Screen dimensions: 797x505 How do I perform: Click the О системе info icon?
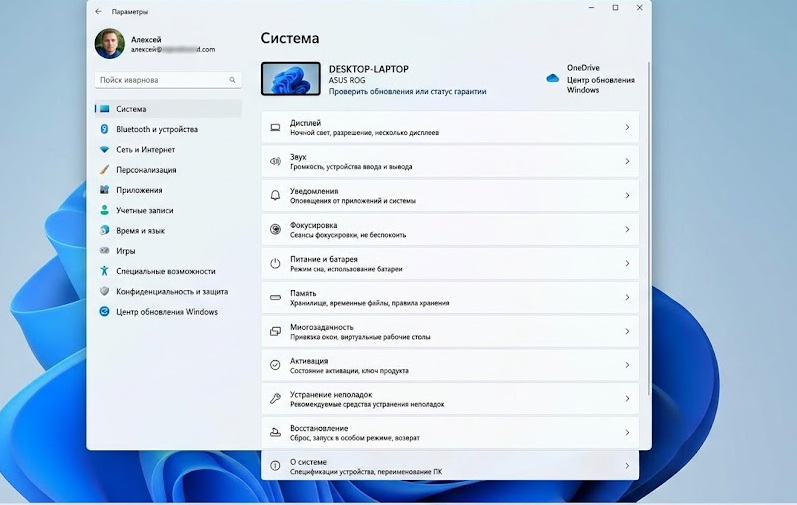[275, 465]
